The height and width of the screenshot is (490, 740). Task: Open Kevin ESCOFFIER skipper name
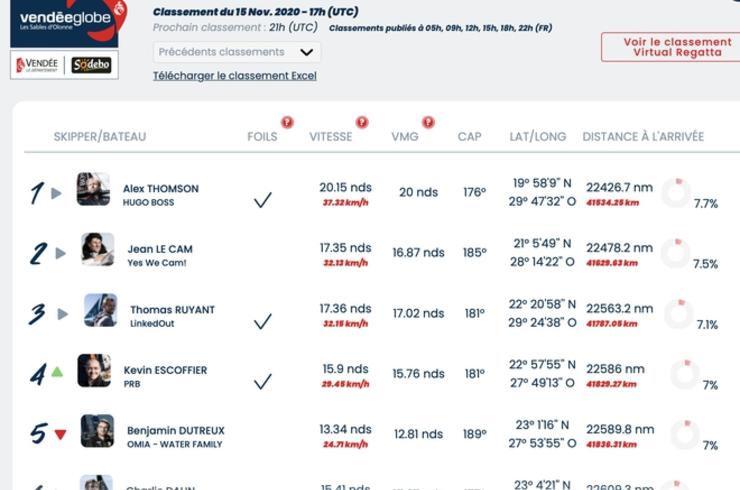(x=165, y=370)
